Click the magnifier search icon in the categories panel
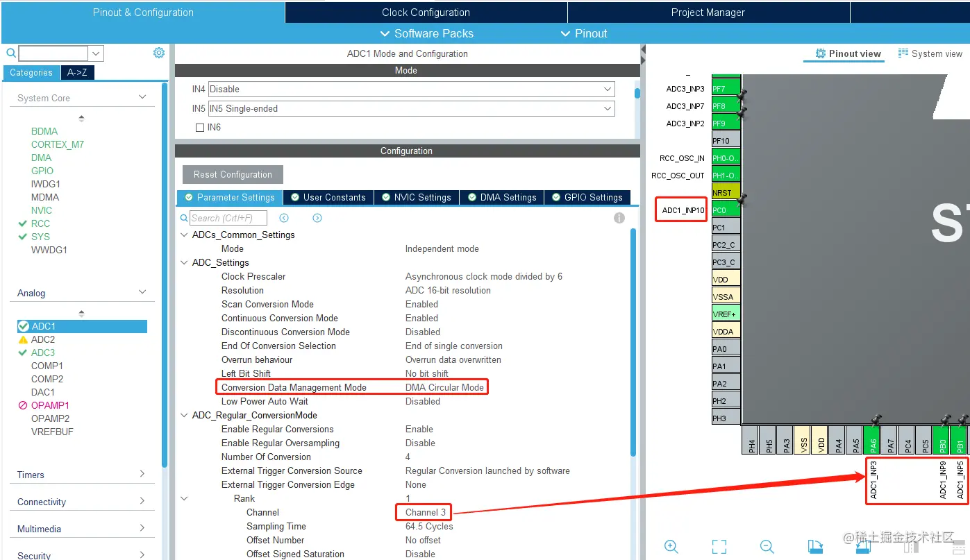The image size is (970, 560). point(11,53)
